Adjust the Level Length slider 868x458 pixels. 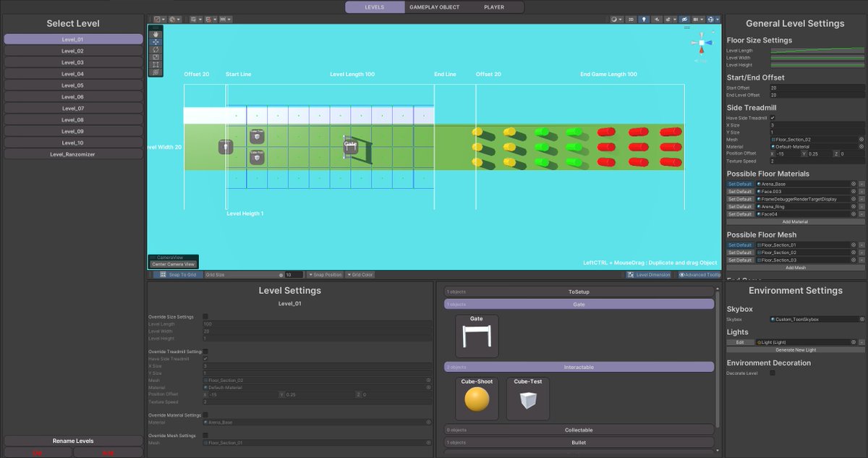817,51
